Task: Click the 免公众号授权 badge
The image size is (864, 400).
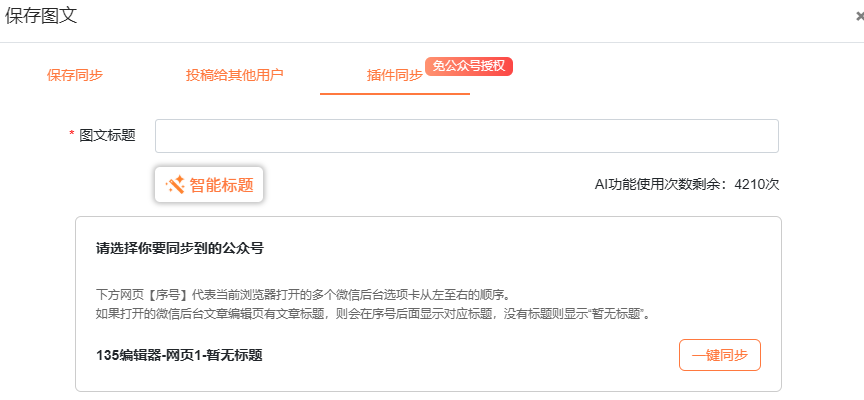Action: (x=469, y=66)
